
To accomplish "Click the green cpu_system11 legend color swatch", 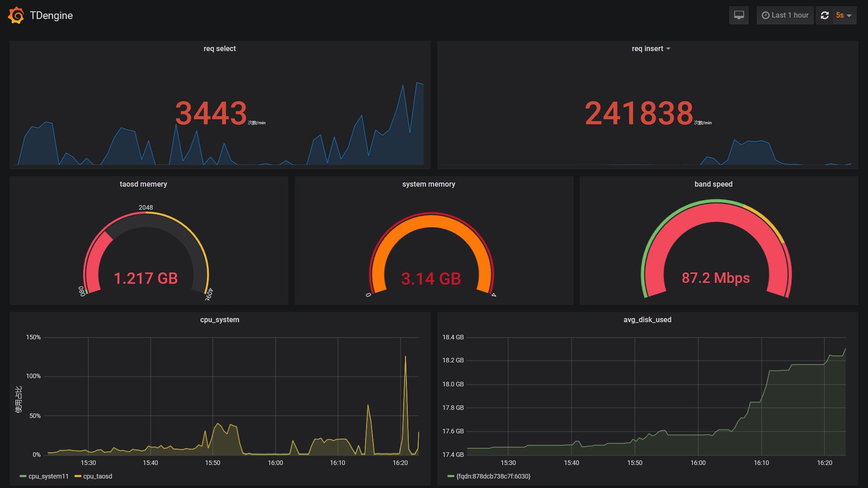I will point(23,476).
